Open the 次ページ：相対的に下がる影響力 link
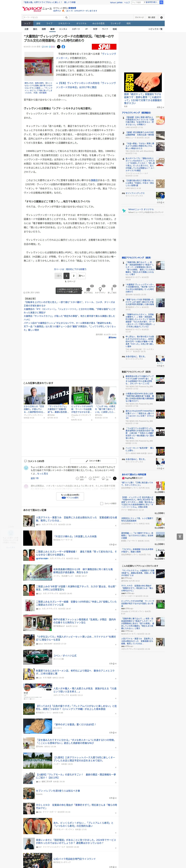 70,269
